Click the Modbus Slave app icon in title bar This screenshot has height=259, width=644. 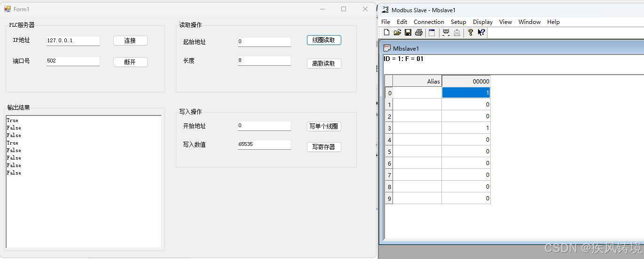[385, 10]
